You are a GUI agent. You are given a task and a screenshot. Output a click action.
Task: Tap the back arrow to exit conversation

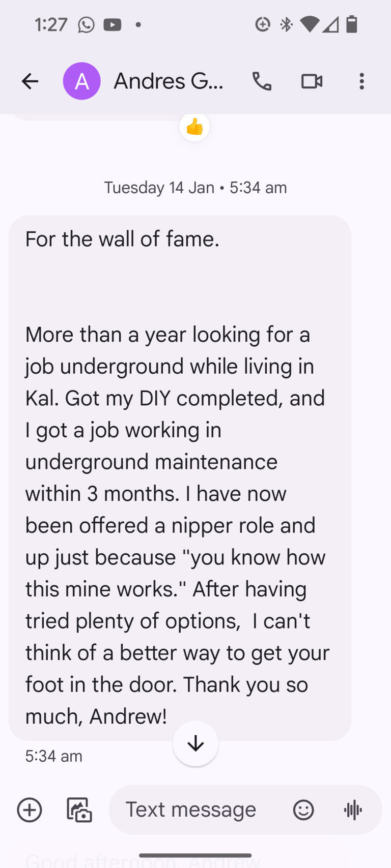[x=29, y=81]
